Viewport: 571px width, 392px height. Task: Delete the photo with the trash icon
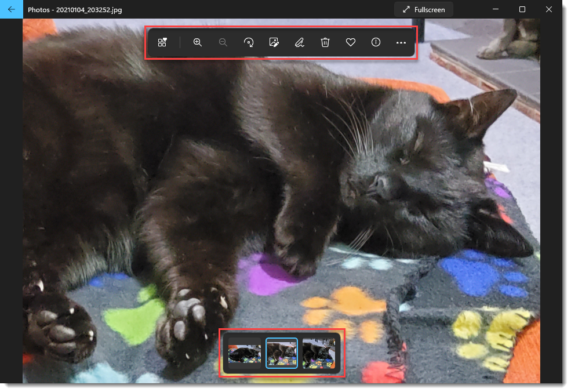325,42
